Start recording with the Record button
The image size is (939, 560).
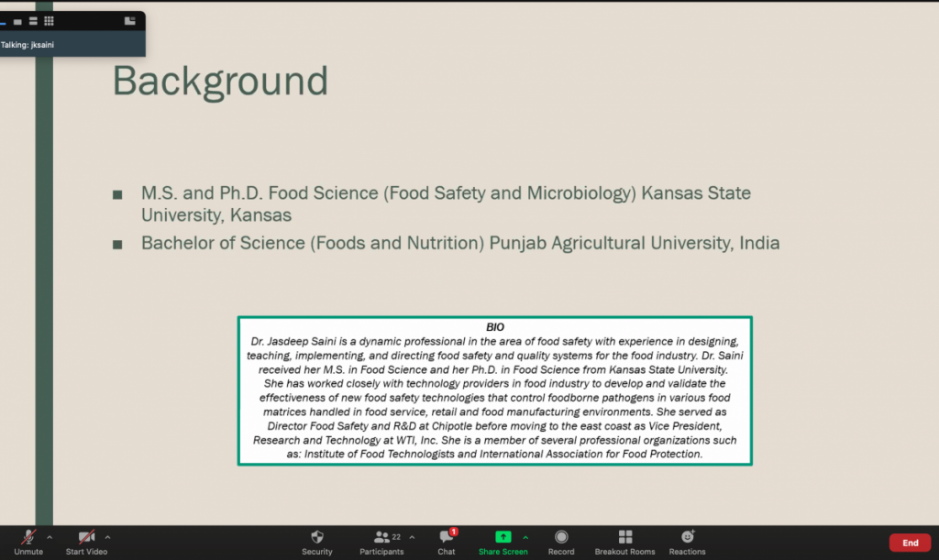(x=561, y=543)
